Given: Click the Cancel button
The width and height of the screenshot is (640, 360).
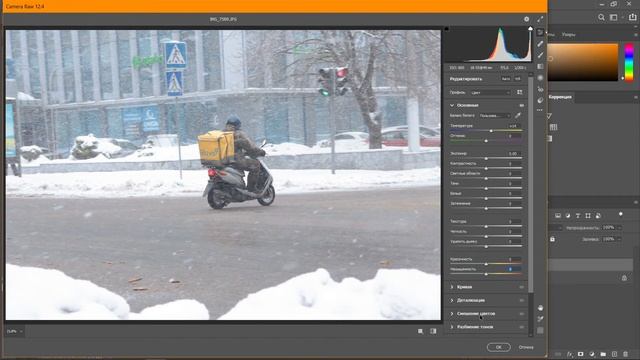Looking at the screenshot, I should coord(526,347).
